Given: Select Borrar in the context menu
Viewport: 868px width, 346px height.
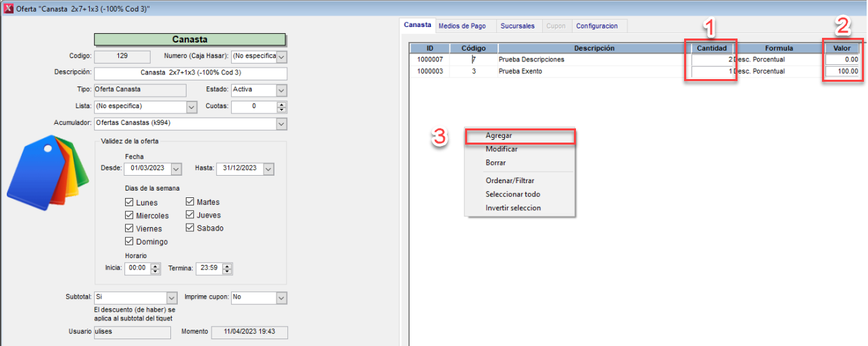Looking at the screenshot, I should point(496,163).
